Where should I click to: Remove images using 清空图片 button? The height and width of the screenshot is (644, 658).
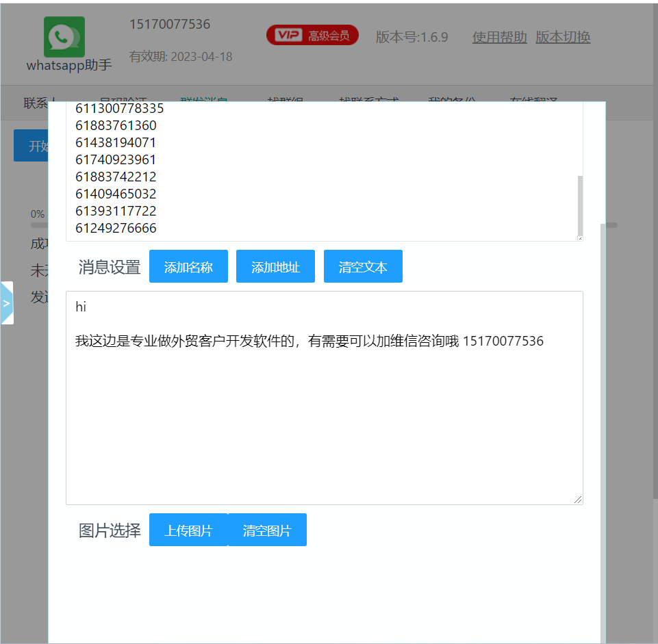[267, 530]
